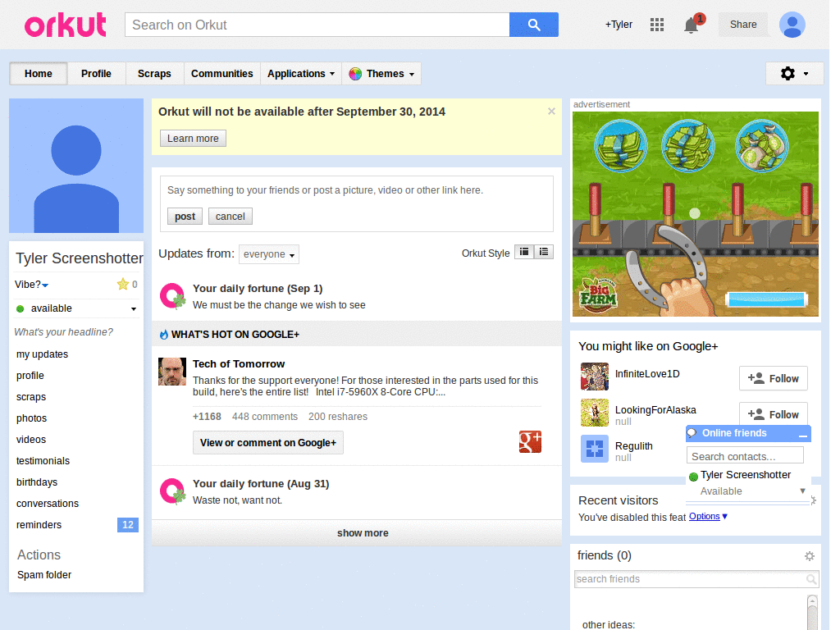The height and width of the screenshot is (630, 840).
Task: Open the Profile tab
Action: tap(97, 74)
